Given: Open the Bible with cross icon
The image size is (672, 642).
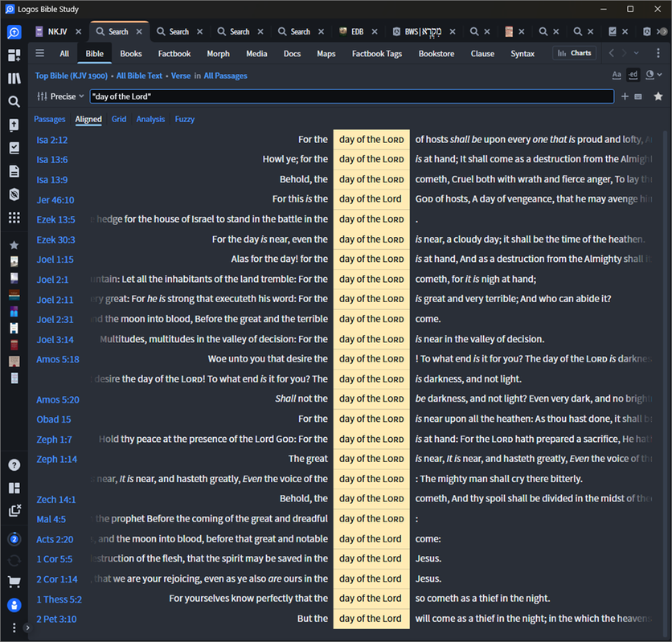Looking at the screenshot, I should (x=14, y=125).
